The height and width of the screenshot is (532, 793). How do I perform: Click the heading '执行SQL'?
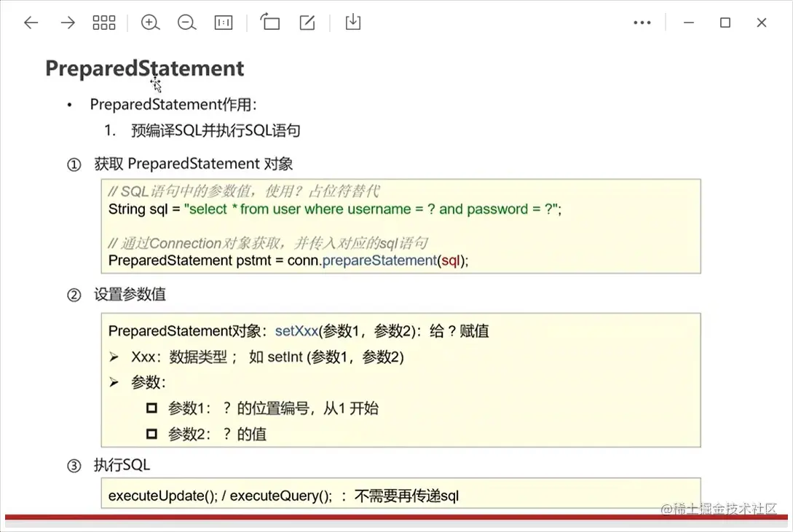click(x=122, y=465)
